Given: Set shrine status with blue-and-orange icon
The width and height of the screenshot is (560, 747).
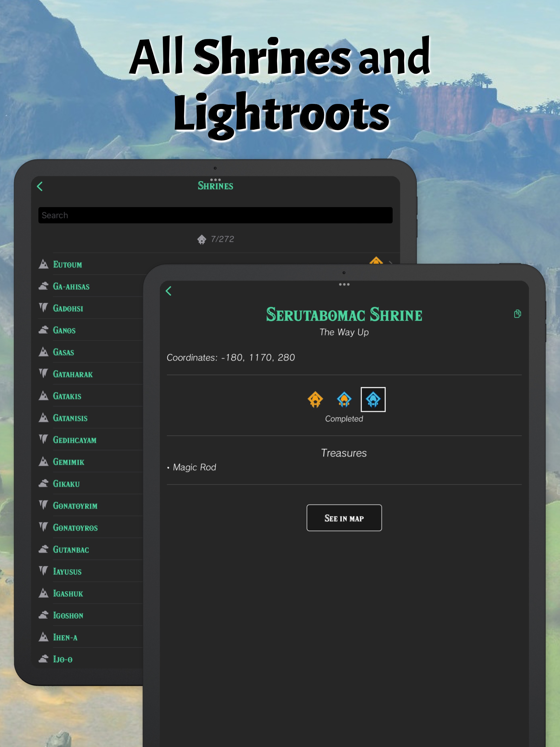Looking at the screenshot, I should click(x=344, y=399).
